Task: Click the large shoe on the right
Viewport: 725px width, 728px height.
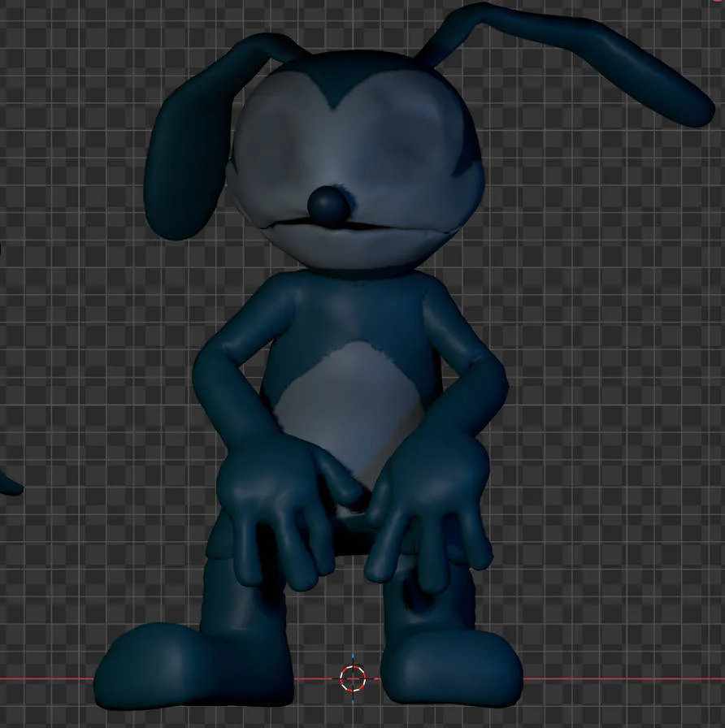Action: 451,669
